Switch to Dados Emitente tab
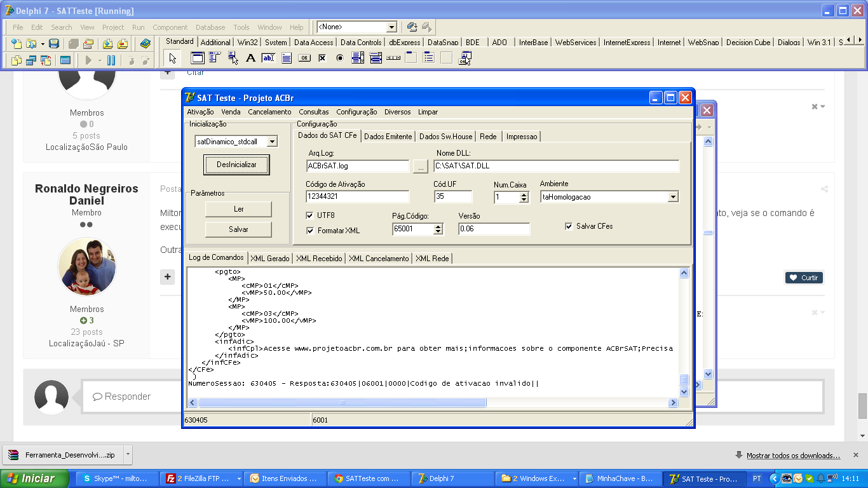 pyautogui.click(x=388, y=137)
